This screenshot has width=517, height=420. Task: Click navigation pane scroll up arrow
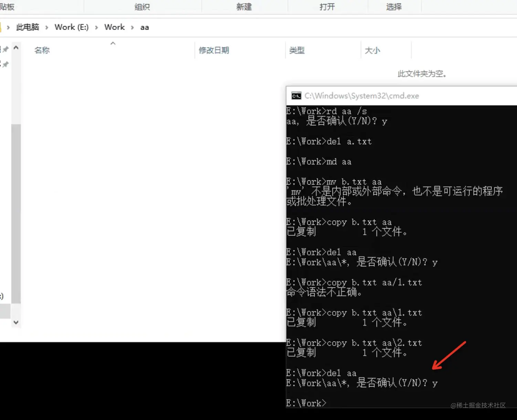(16, 48)
